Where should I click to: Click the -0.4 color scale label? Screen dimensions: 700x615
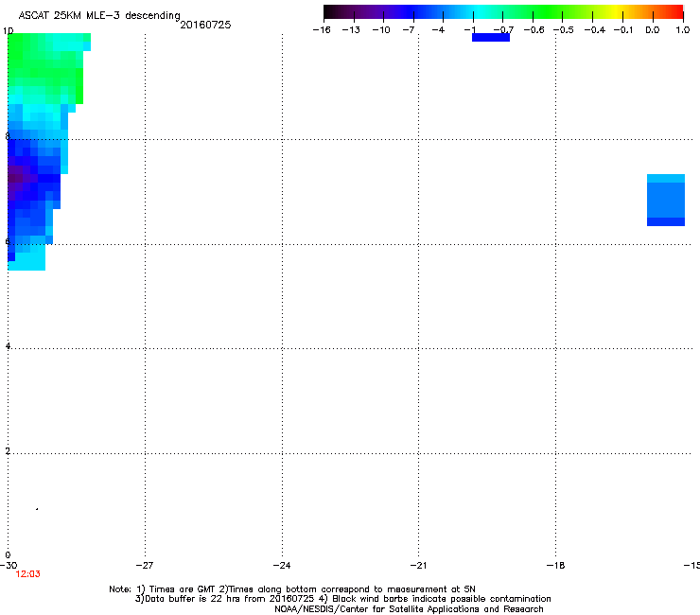point(595,30)
